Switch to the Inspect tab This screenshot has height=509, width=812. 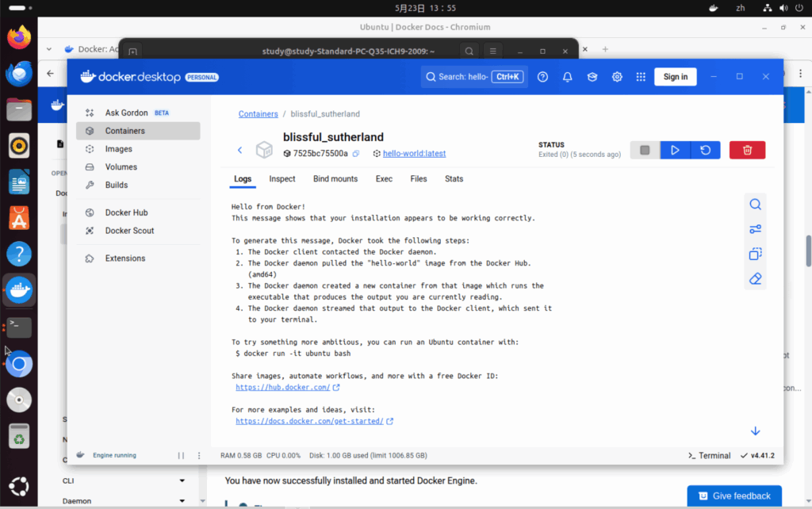tap(282, 179)
